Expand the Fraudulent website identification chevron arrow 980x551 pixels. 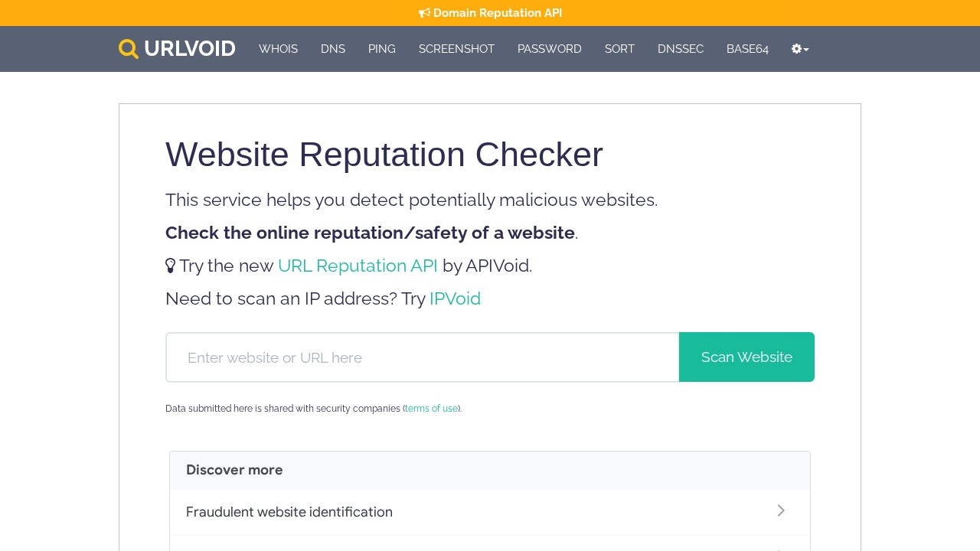click(781, 510)
